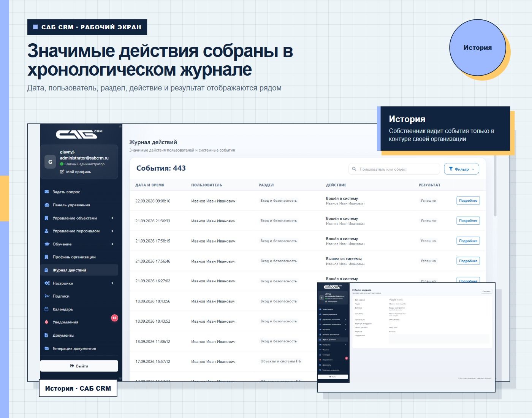This screenshot has height=418, width=532.
Task: Click the icon beside Профиль организации
Action: pos(47,257)
